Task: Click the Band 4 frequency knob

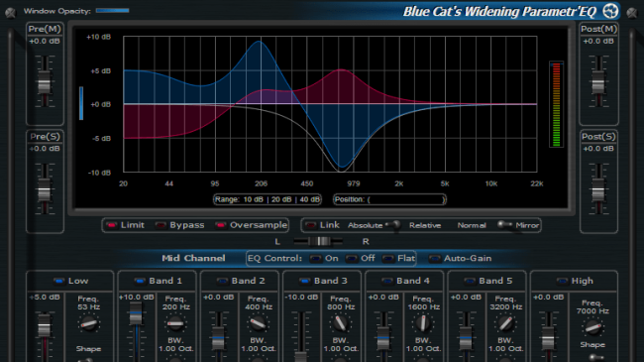Action: coord(423,323)
